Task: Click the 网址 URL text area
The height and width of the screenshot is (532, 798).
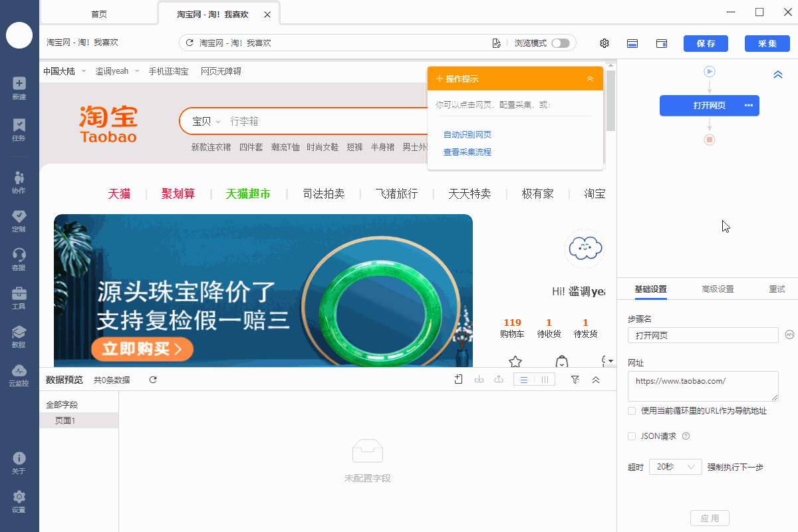Action: [x=703, y=386]
